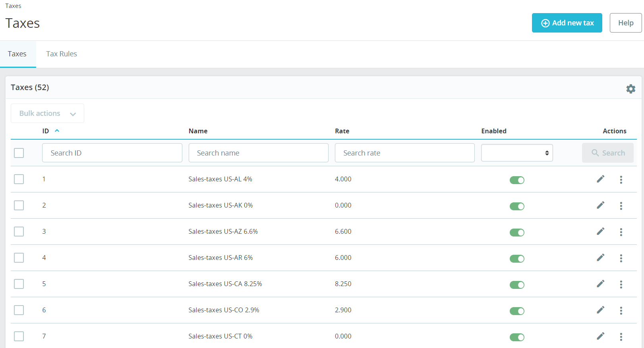Click the rate value 4.000

pos(343,179)
